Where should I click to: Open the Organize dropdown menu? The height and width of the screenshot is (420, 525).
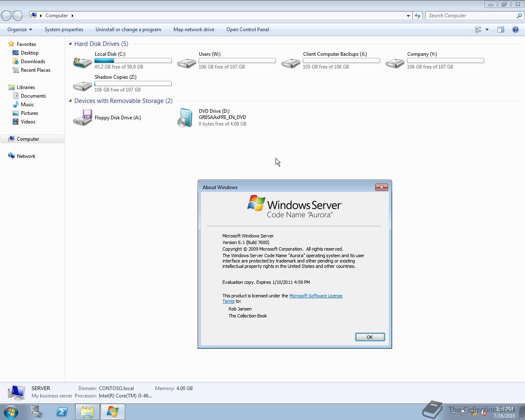coord(19,29)
